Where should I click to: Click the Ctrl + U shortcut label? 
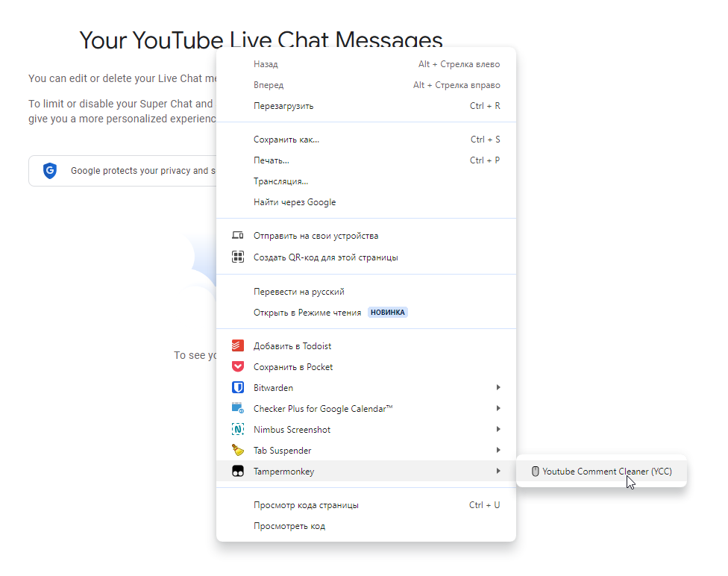point(484,505)
